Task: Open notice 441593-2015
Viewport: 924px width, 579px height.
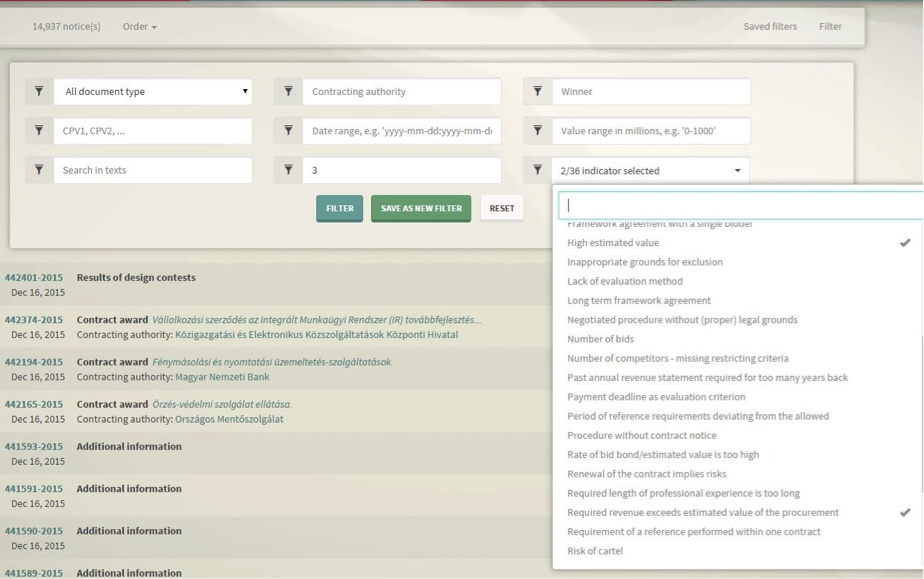Action: 34,446
